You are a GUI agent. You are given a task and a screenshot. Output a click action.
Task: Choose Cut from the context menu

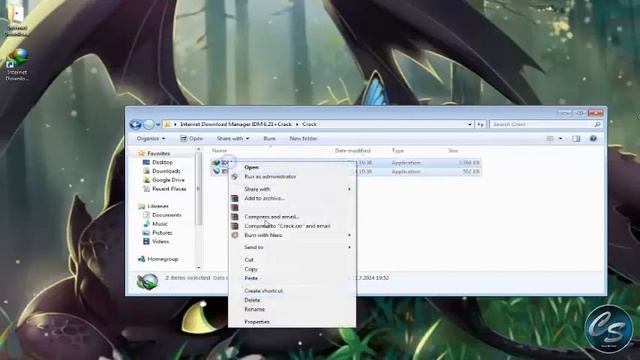click(249, 260)
